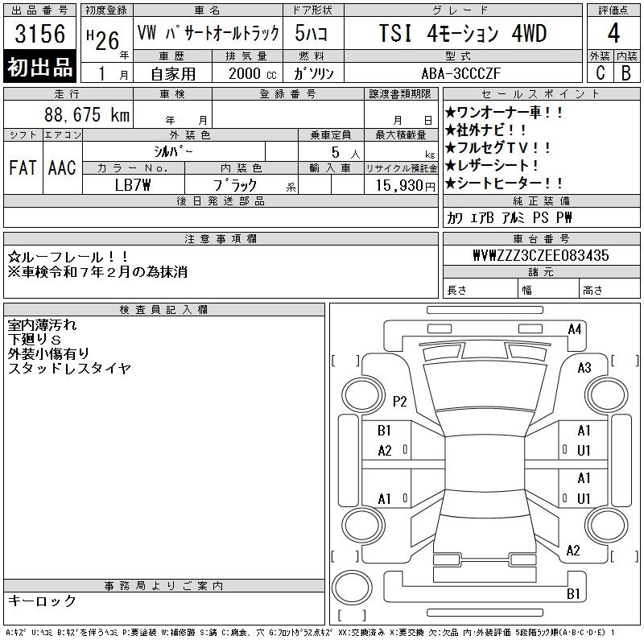
Task: Click the interior grade B cell
Action: 625,72
